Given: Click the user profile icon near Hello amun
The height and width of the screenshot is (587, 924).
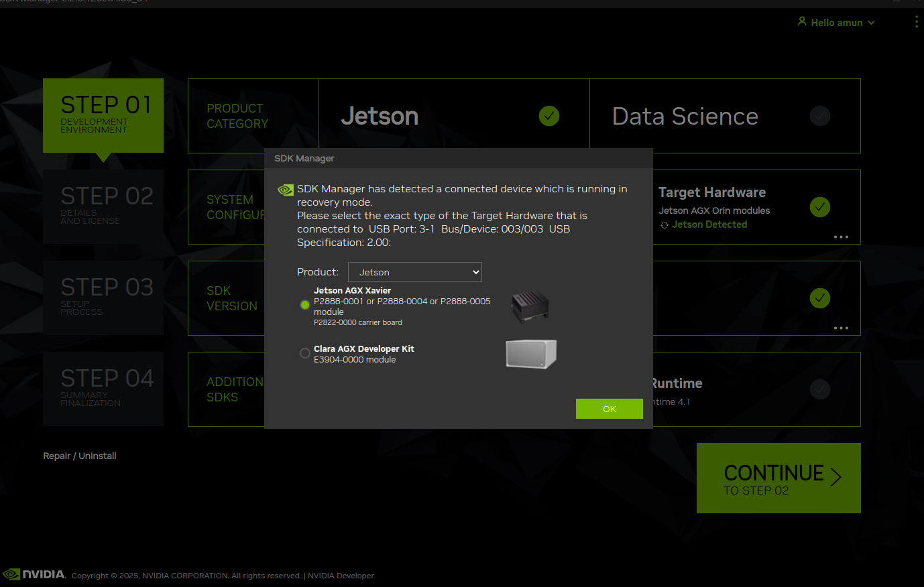Looking at the screenshot, I should point(802,21).
